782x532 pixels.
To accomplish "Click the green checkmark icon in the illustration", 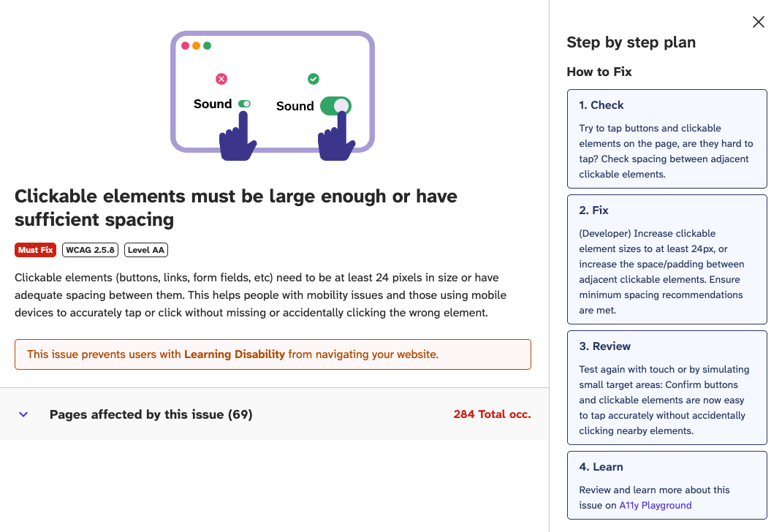I will pyautogui.click(x=314, y=79).
